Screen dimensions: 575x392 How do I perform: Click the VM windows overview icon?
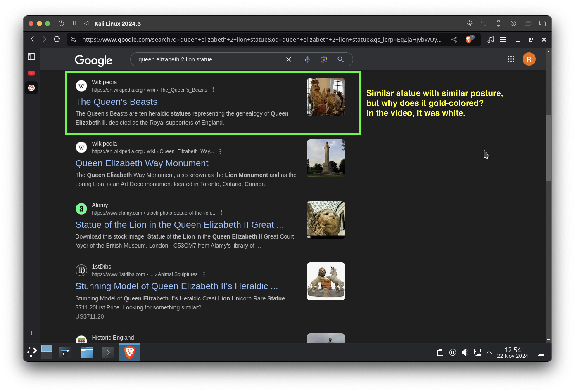pos(542,24)
